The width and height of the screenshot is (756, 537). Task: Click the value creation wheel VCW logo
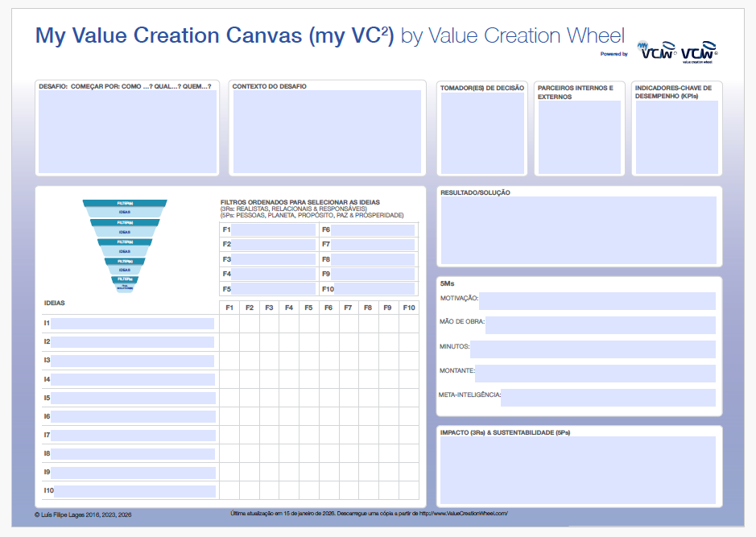click(699, 52)
